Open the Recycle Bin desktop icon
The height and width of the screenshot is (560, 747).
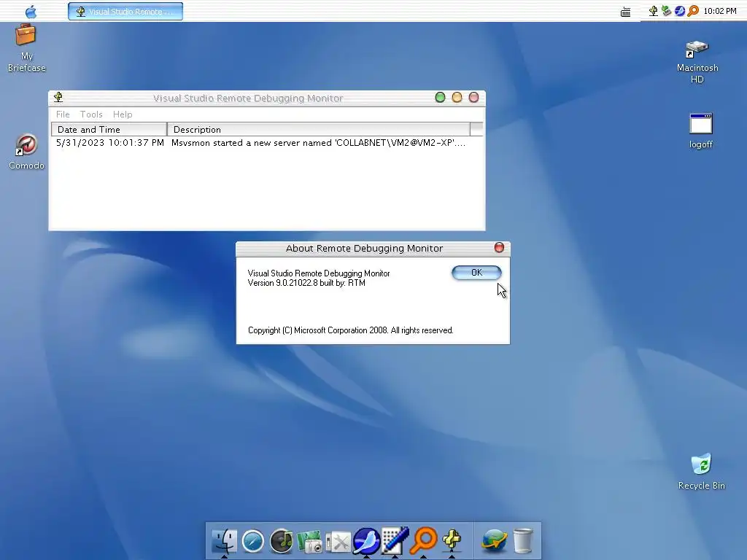[x=701, y=472]
